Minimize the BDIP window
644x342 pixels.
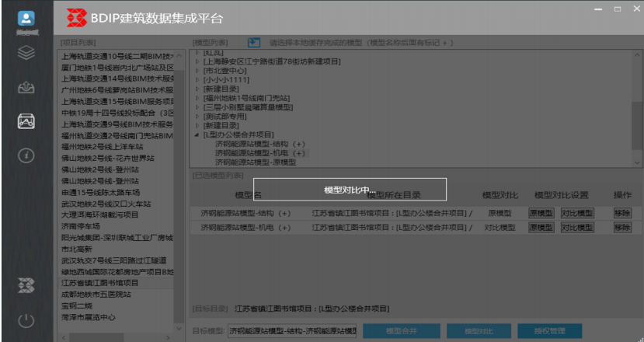click(598, 9)
